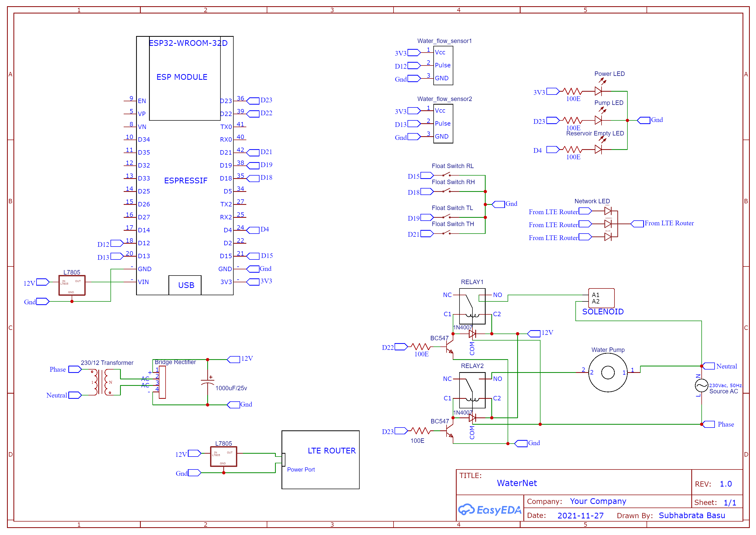Click the Water_flow_sensor2 component box
Viewport: 756px width, 535px height.
click(x=443, y=124)
